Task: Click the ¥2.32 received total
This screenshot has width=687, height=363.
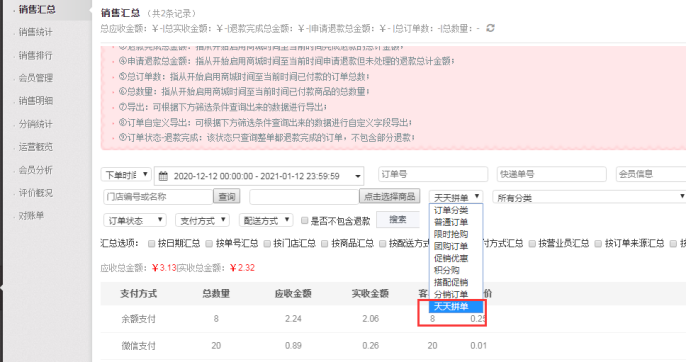Action: (x=242, y=268)
